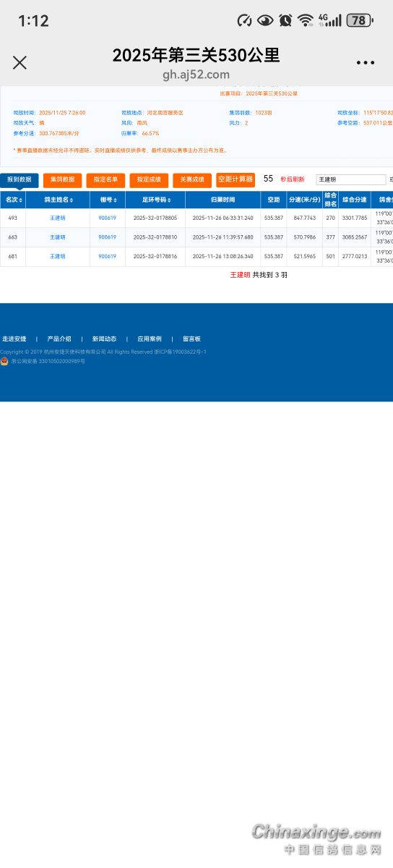Open the 指定名单 tab
Image resolution: width=393 pixels, height=868 pixels.
click(105, 179)
